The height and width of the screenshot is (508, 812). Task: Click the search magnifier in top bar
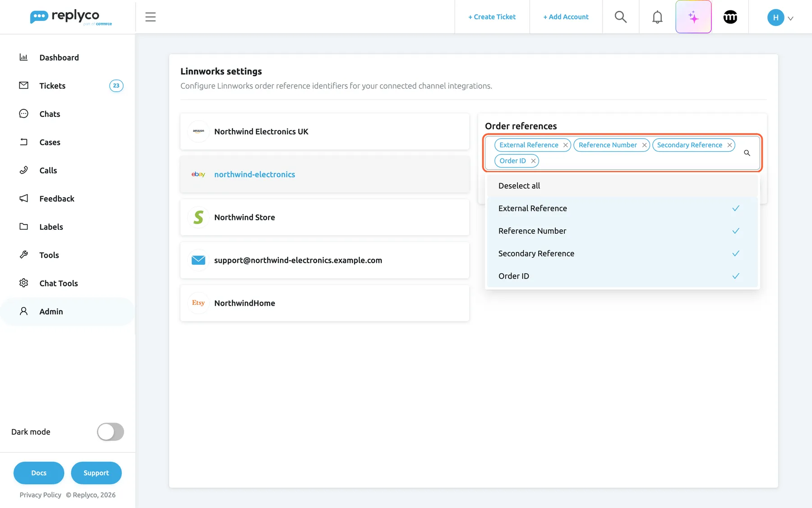[x=621, y=17]
